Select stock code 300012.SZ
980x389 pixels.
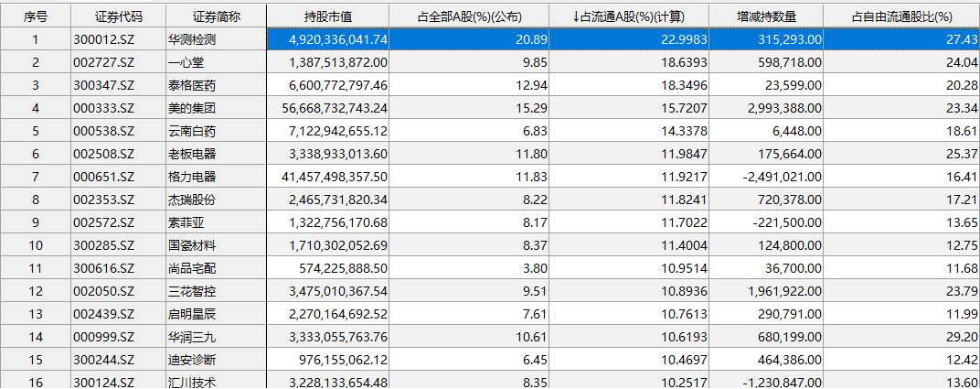[120, 39]
